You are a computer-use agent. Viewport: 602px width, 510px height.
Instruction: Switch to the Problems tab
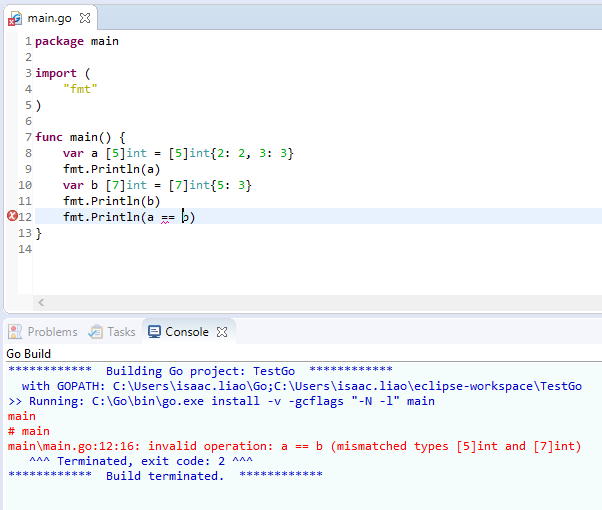tap(52, 332)
